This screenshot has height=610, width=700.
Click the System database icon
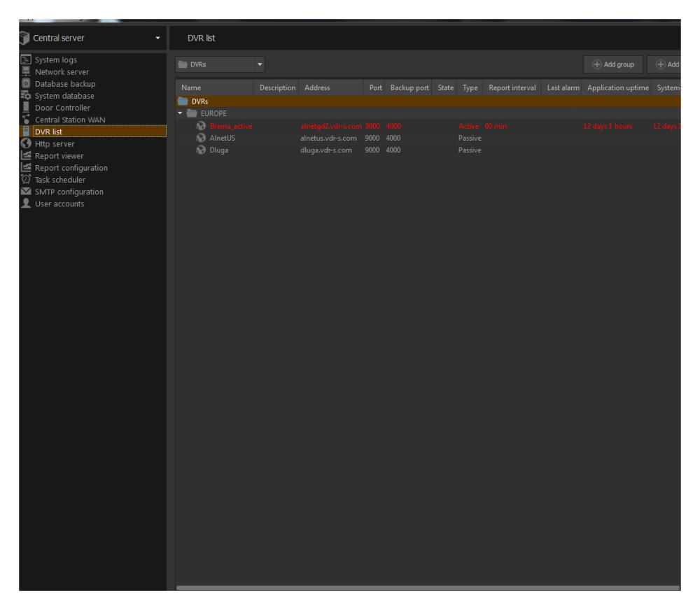pos(26,96)
